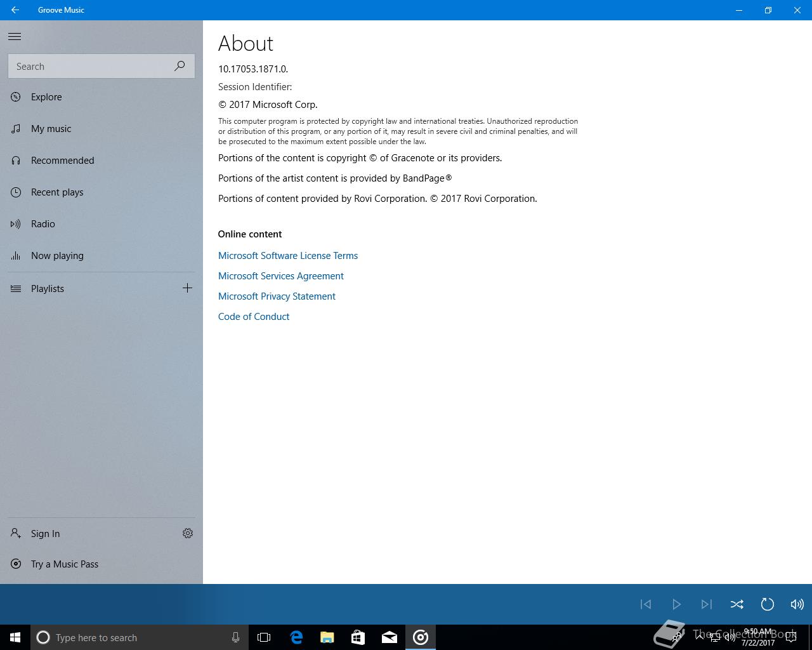Open the Explore section

pyautogui.click(x=101, y=97)
